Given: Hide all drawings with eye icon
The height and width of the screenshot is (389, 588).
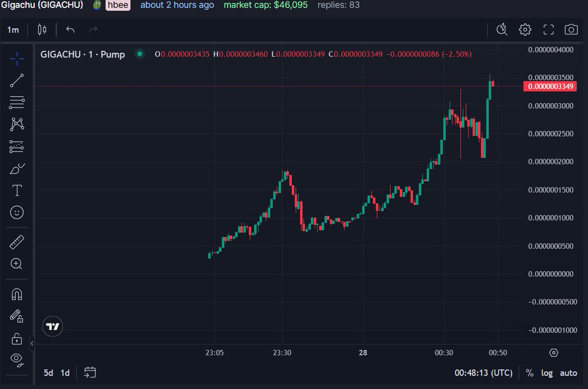Looking at the screenshot, I should tap(17, 360).
